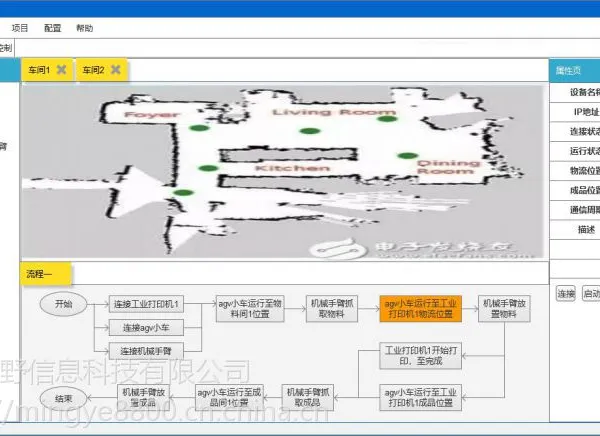Click the green waypoint left of Kitchen label
The image size is (600, 436).
[x=209, y=168]
